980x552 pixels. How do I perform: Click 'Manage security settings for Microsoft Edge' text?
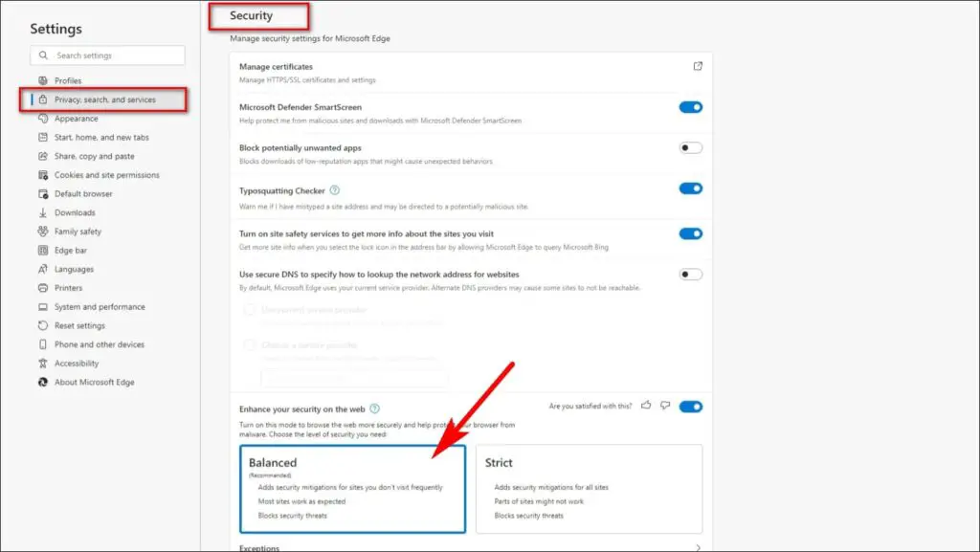309,38
